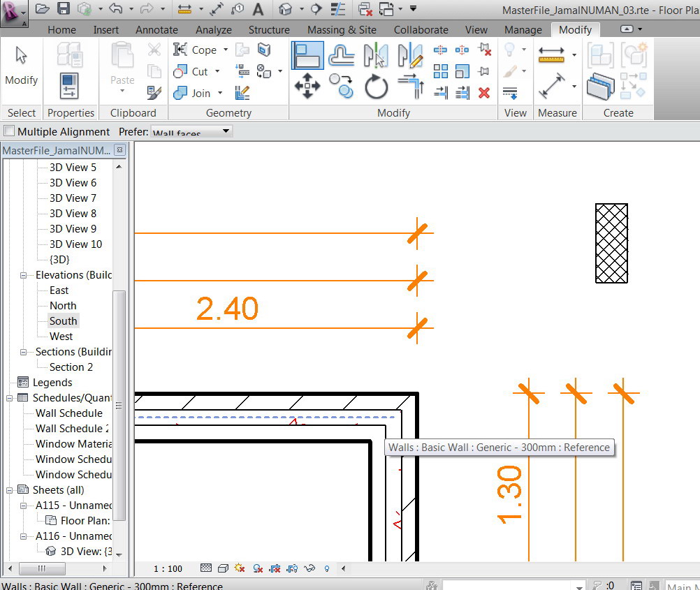Select the Move tool
Image resolution: width=700 pixels, height=590 pixels.
click(x=307, y=86)
